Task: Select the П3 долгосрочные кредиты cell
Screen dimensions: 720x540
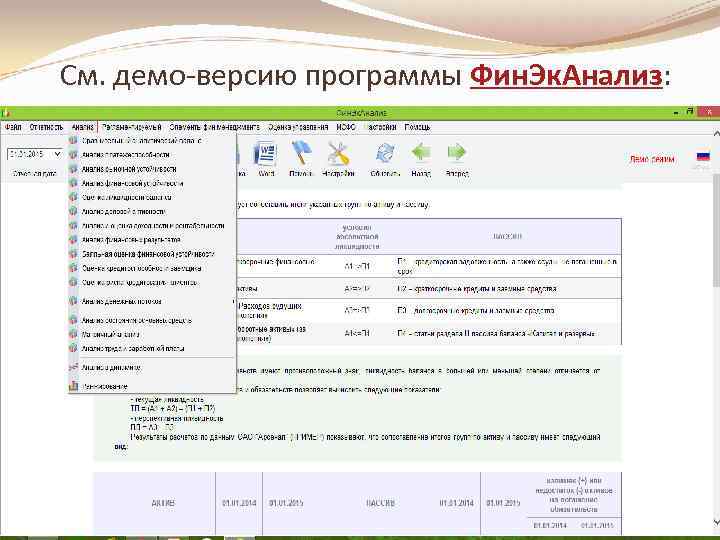Action: 507,311
